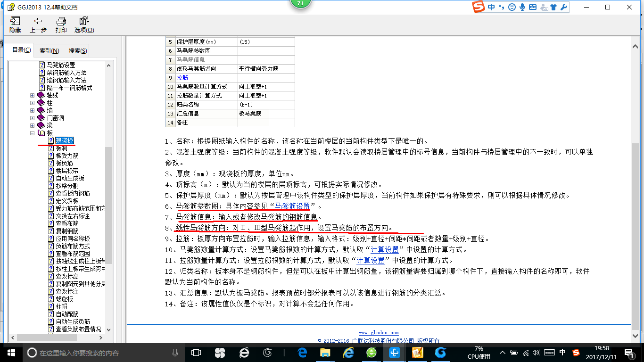Viewport: 644px width, 362px height.
Task: Expand the 门窗洞 tree node
Action: 33,118
